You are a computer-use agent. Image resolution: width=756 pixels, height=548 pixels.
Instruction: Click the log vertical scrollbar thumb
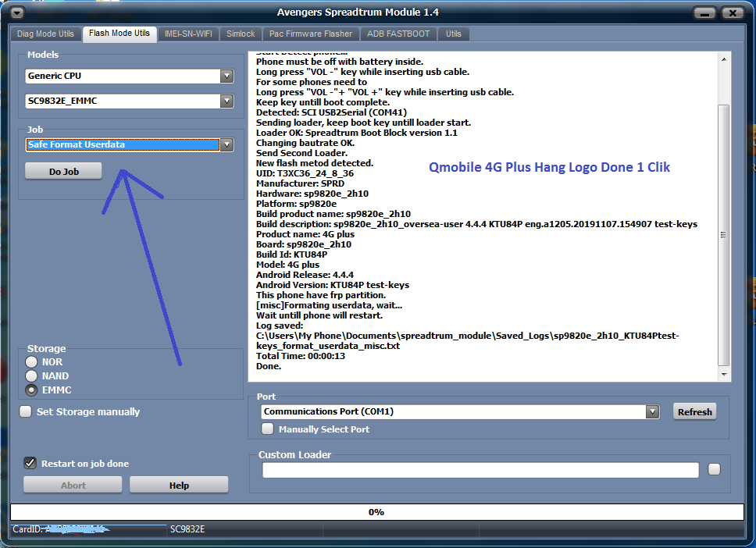(x=724, y=236)
